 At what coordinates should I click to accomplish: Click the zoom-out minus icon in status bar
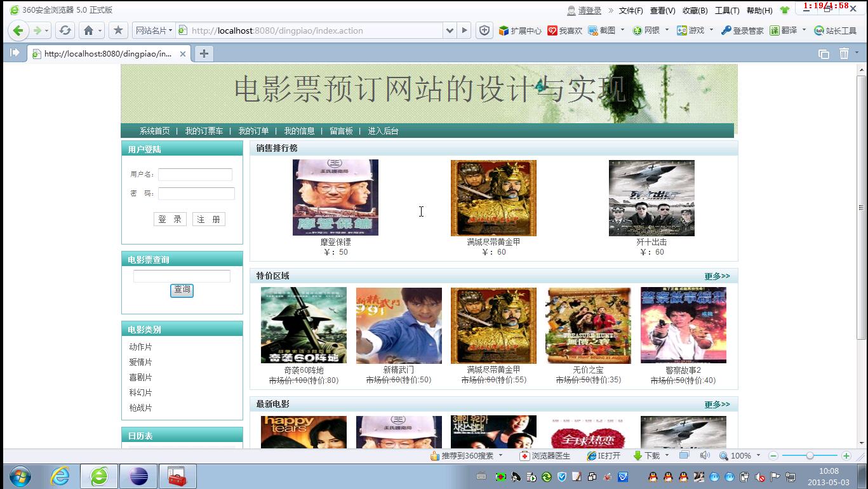(773, 456)
